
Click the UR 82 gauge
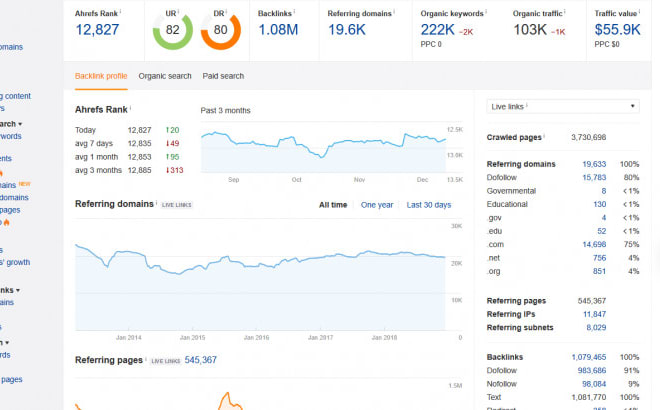173,30
